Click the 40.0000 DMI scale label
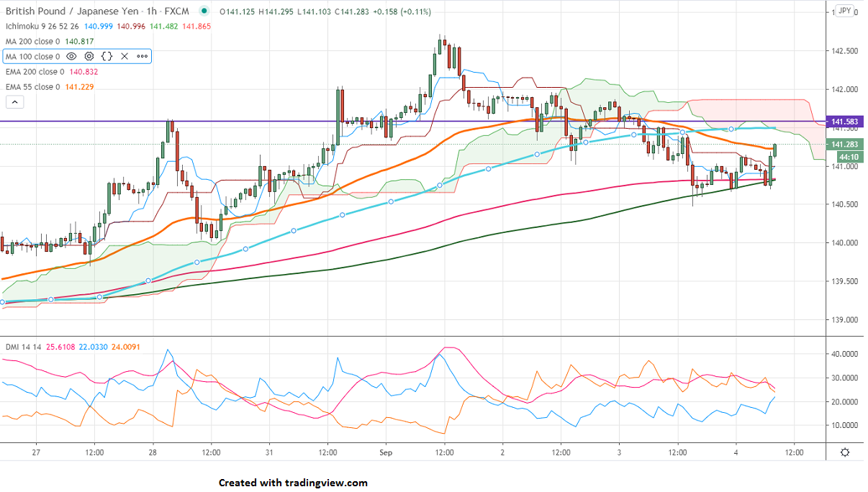 (845, 354)
